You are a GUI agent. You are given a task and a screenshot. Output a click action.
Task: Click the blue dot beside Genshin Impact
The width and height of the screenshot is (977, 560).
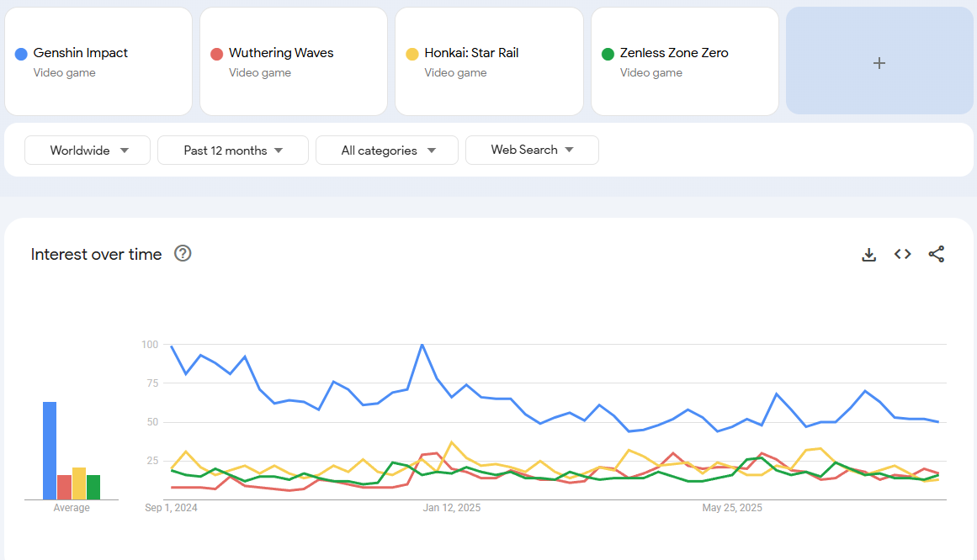click(x=21, y=54)
